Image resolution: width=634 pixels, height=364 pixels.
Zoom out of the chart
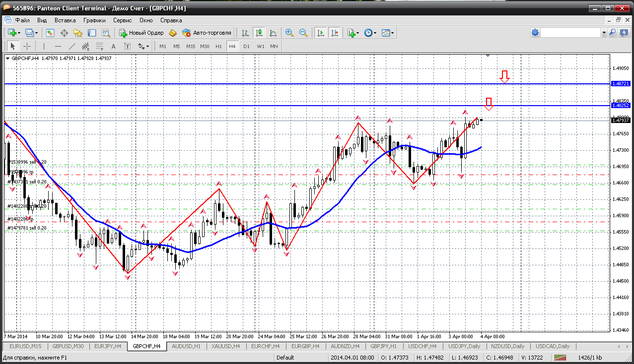click(303, 33)
